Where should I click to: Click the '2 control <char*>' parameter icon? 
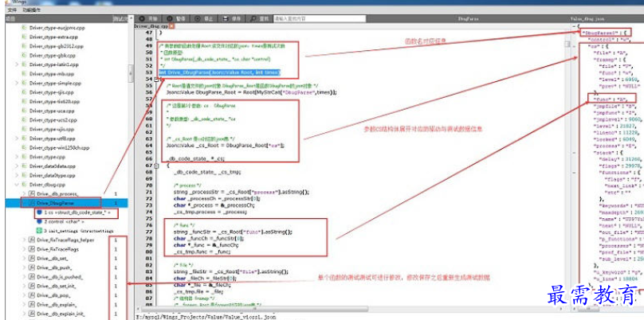pos(41,221)
